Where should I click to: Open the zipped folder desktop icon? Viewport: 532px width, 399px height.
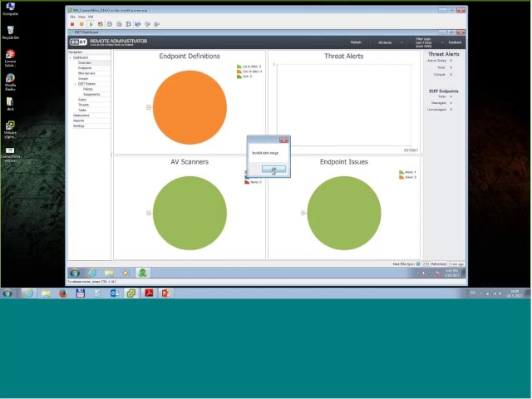point(10,104)
